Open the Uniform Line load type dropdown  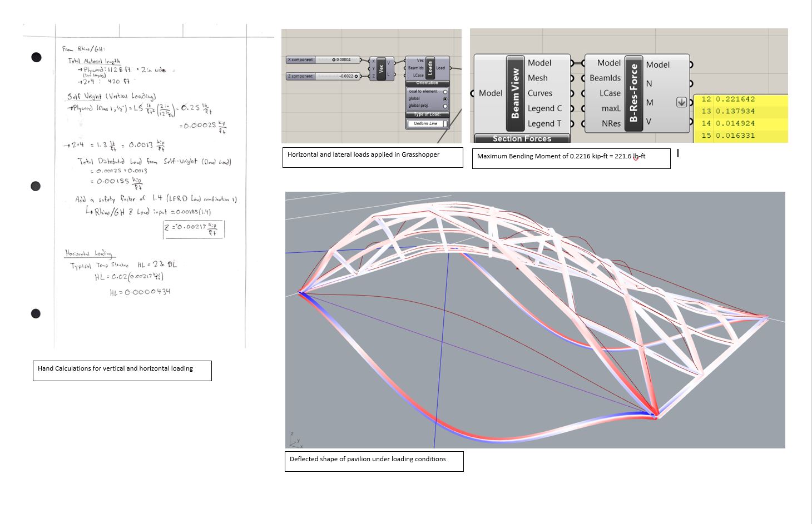click(x=427, y=124)
